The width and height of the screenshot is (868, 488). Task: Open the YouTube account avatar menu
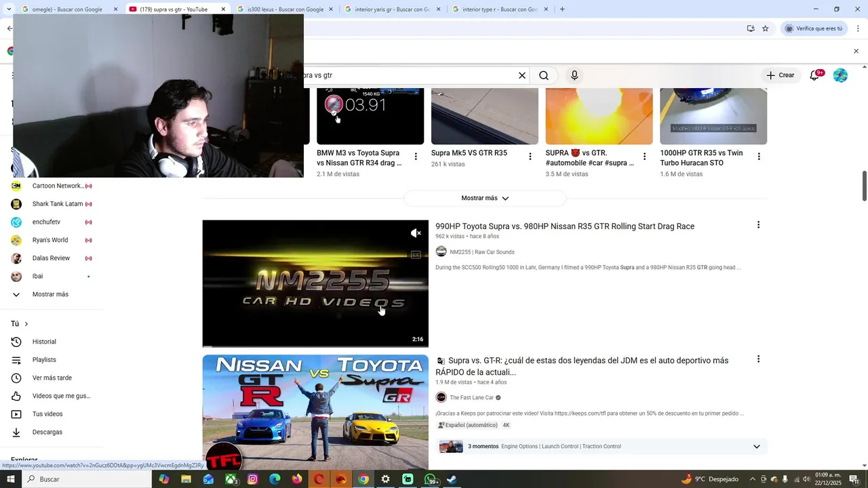[840, 75]
